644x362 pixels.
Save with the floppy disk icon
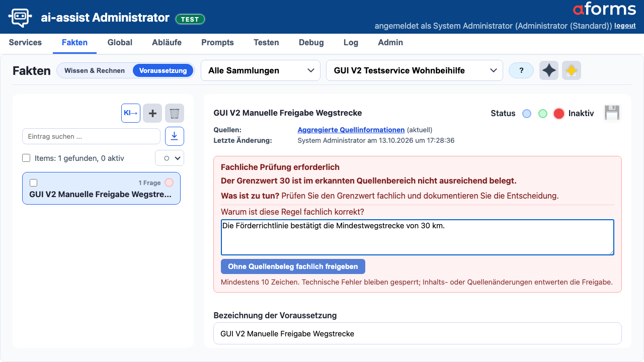tap(612, 113)
